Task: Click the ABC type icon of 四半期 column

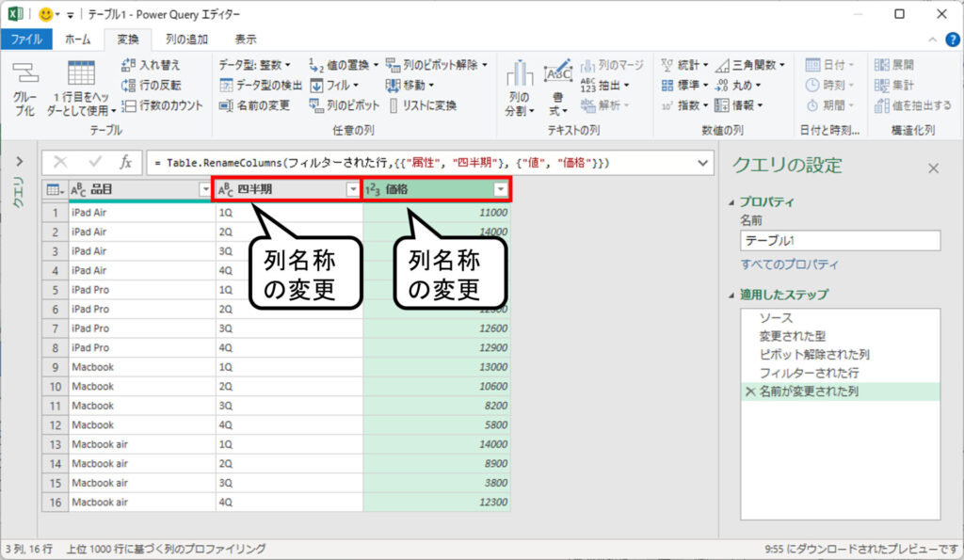Action: (226, 190)
